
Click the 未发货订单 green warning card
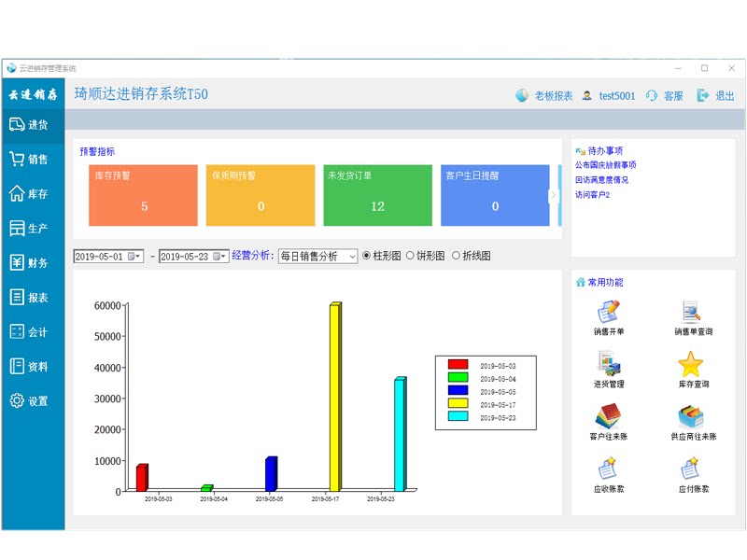[378, 195]
